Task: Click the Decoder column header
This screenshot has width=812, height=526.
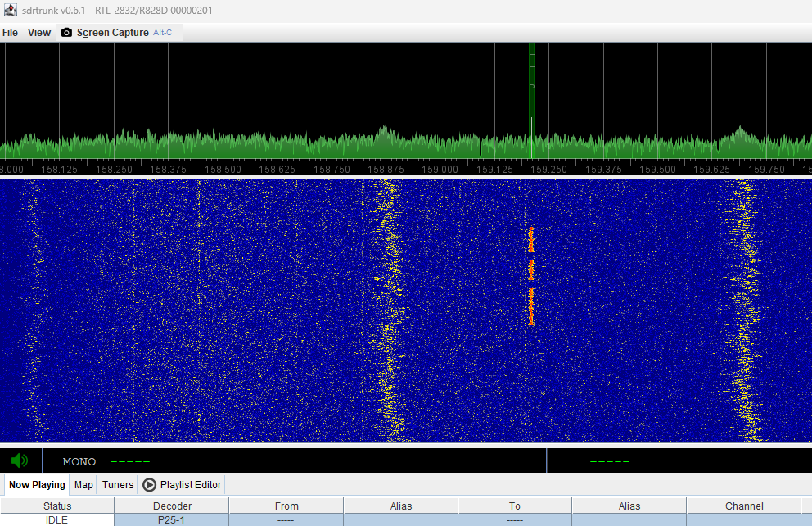Action: [172, 506]
